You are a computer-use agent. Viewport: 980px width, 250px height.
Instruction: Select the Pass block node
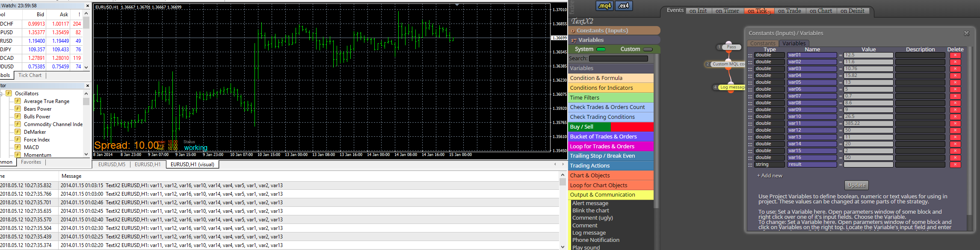[x=731, y=47]
